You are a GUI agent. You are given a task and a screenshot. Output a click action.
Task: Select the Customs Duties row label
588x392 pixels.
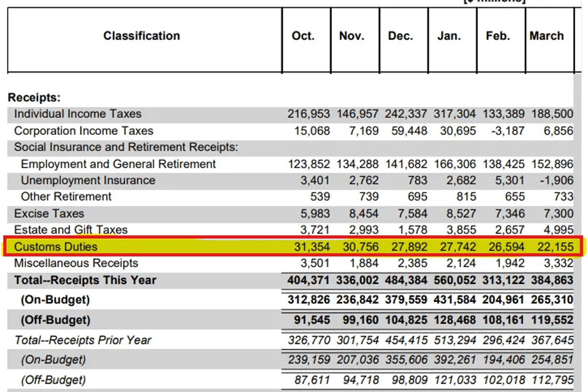tap(56, 247)
